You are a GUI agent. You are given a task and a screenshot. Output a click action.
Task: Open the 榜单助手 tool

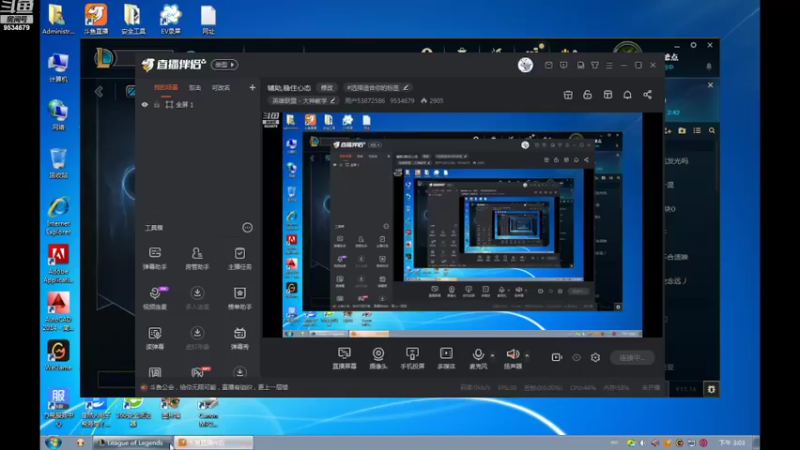click(239, 298)
